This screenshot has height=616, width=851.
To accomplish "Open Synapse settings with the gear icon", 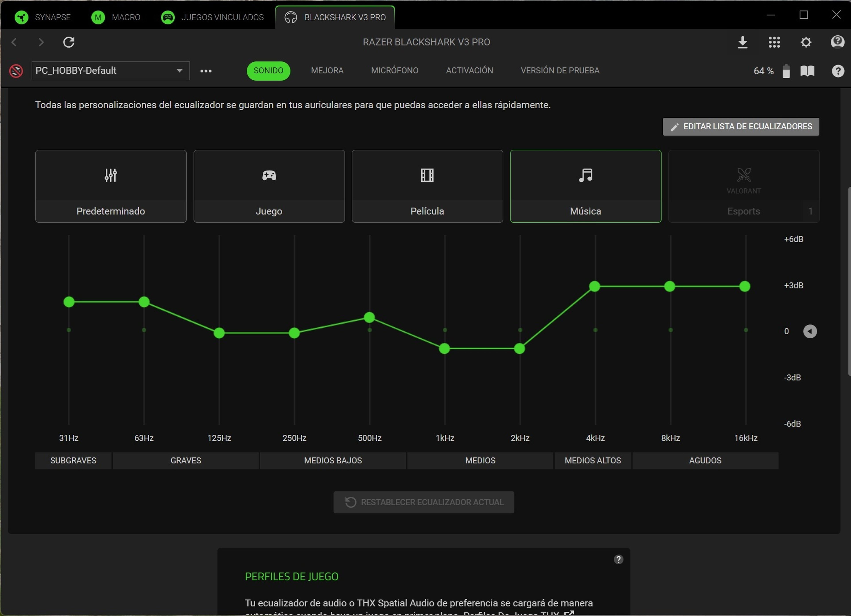I will point(806,42).
